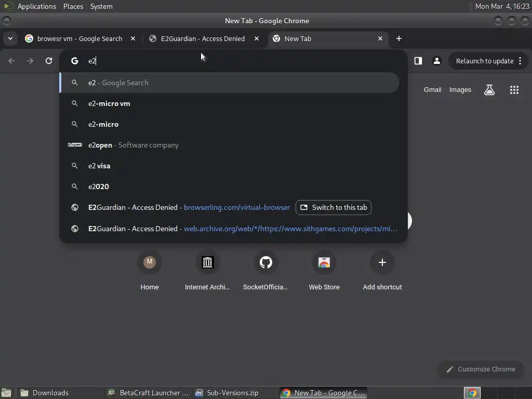Screen dimensions: 532x399
Task: Click Relaunch to update
Action: pos(485,61)
